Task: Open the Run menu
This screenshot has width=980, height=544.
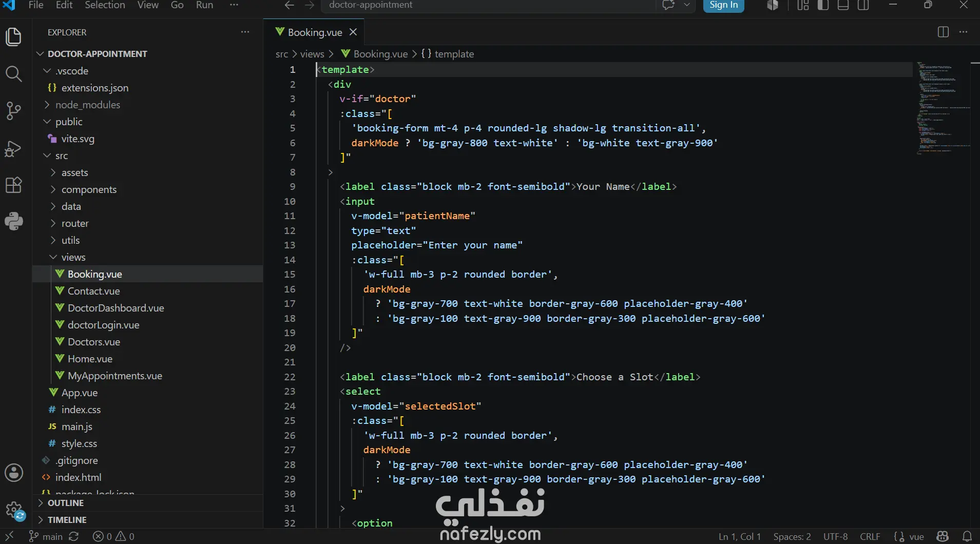Action: 204,5
